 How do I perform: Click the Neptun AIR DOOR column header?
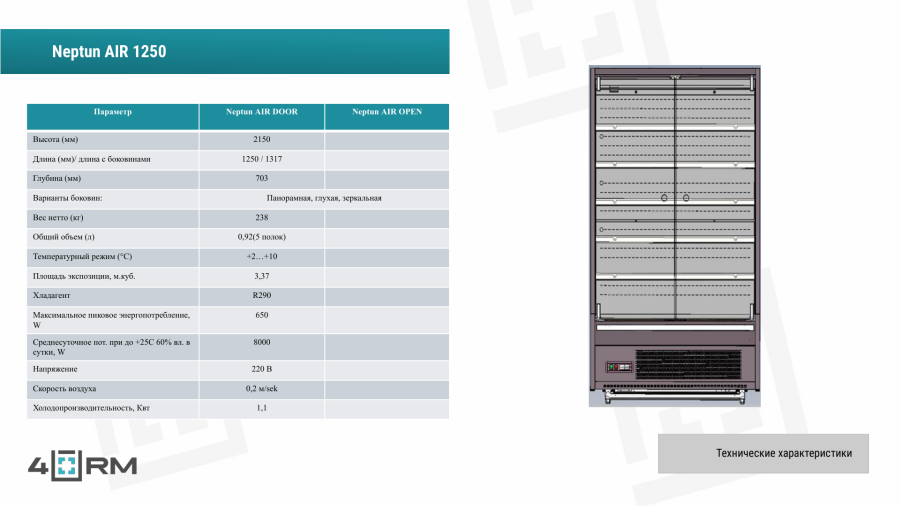coord(261,112)
